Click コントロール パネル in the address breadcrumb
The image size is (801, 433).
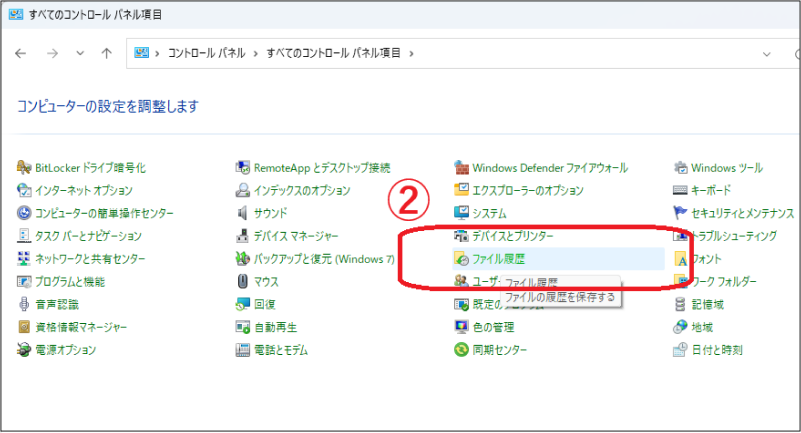[207, 53]
